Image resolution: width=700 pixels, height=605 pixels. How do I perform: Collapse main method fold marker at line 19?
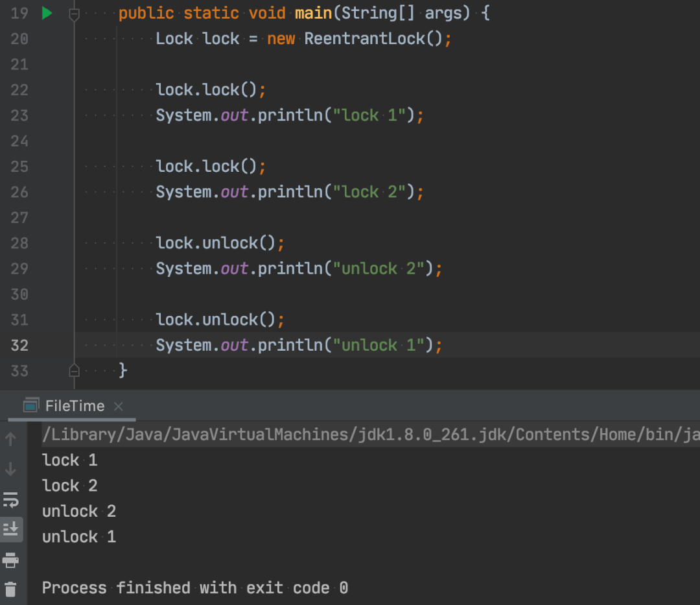click(74, 14)
